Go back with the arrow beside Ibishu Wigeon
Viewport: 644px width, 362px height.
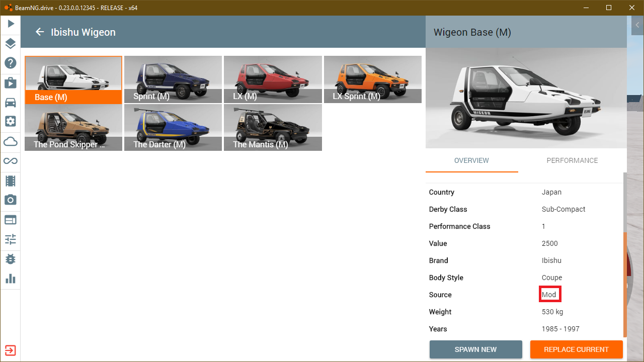pyautogui.click(x=40, y=32)
